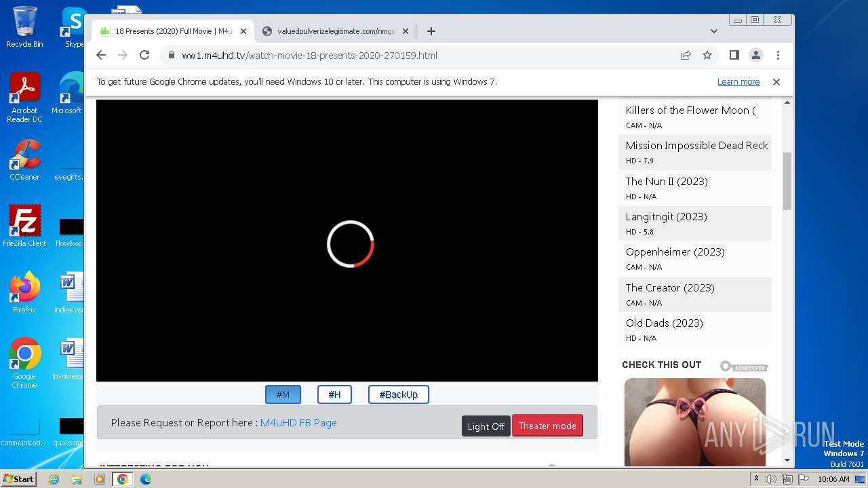Open Firefox desktop icon
Screen dimensions: 868x488
(24, 293)
